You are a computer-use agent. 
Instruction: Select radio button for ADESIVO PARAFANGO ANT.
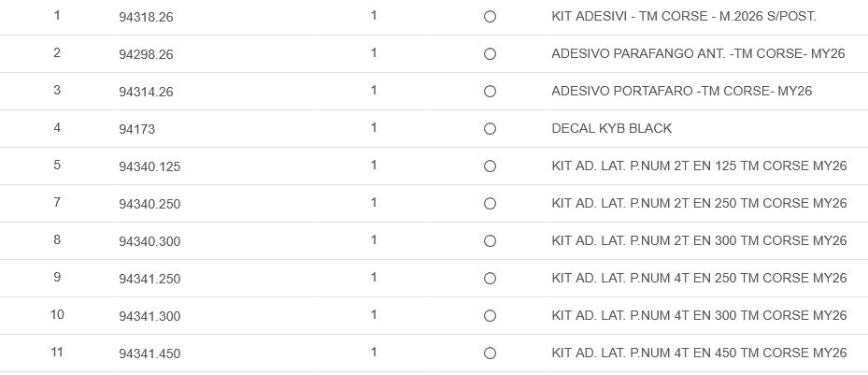[x=490, y=54]
